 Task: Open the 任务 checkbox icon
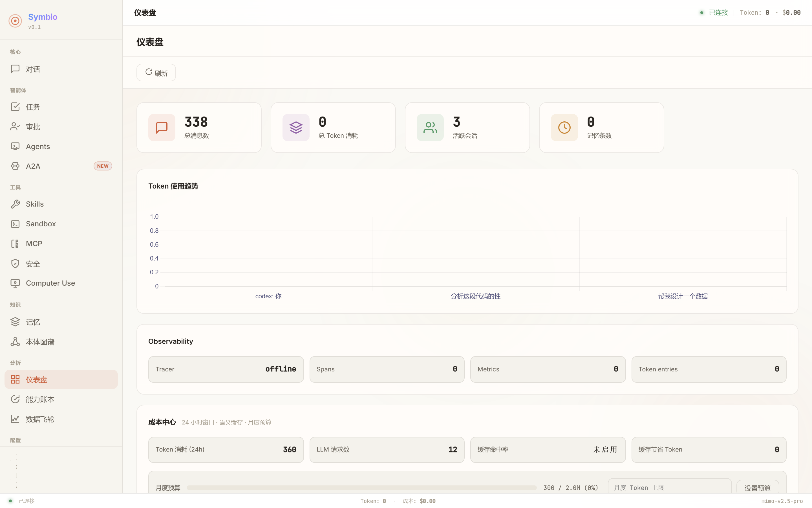[15, 107]
